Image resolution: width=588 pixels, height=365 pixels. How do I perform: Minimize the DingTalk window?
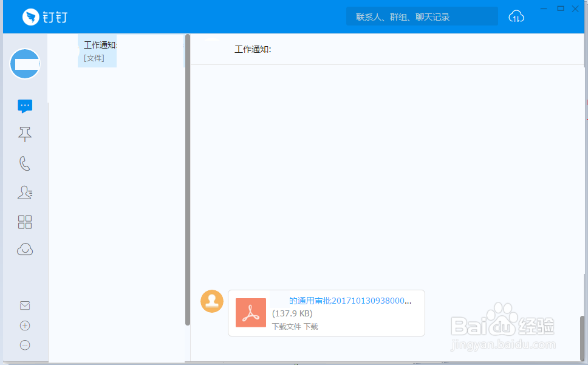tap(544, 9)
